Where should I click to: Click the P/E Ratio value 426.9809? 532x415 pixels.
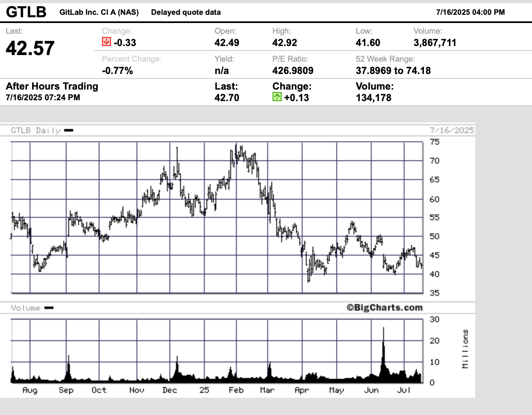[293, 71]
